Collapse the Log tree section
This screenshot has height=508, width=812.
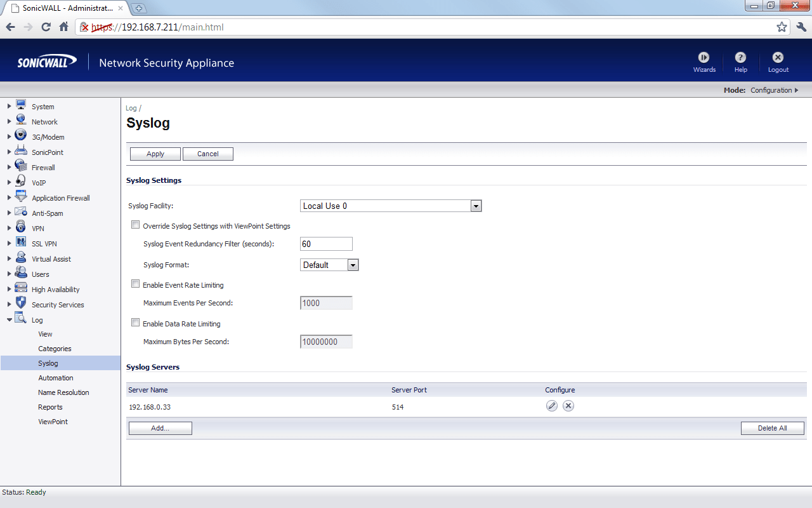point(10,319)
